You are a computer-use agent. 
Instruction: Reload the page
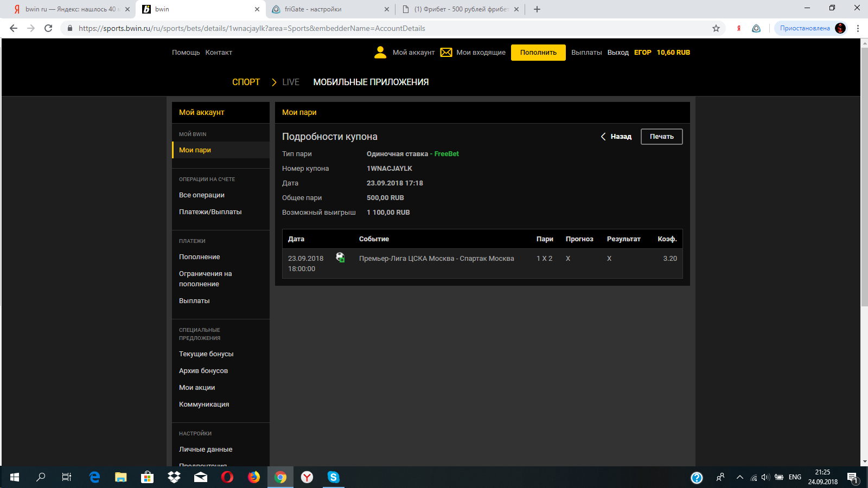click(x=48, y=28)
